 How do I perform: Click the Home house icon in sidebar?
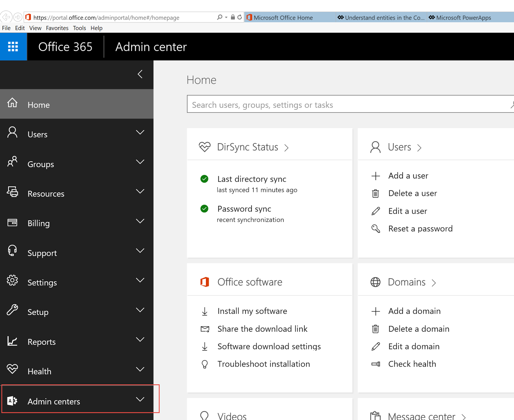pyautogui.click(x=13, y=103)
